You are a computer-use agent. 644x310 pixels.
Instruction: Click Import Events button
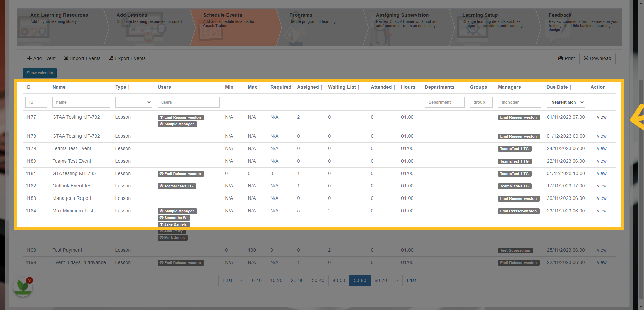(82, 58)
